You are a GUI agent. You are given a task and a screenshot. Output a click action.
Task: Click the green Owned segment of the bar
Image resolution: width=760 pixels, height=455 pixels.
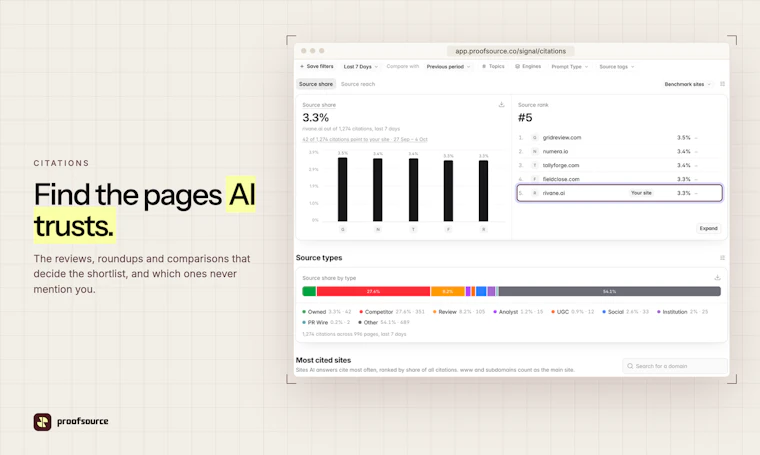tap(309, 291)
